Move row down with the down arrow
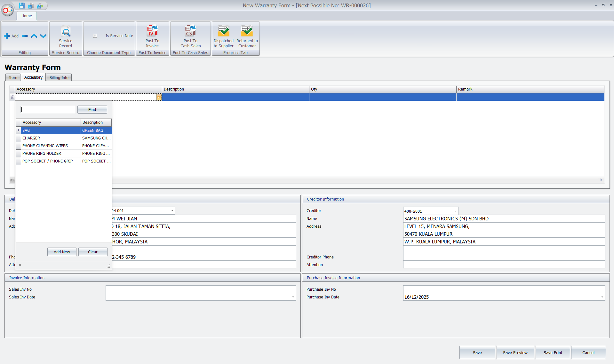 [x=43, y=36]
